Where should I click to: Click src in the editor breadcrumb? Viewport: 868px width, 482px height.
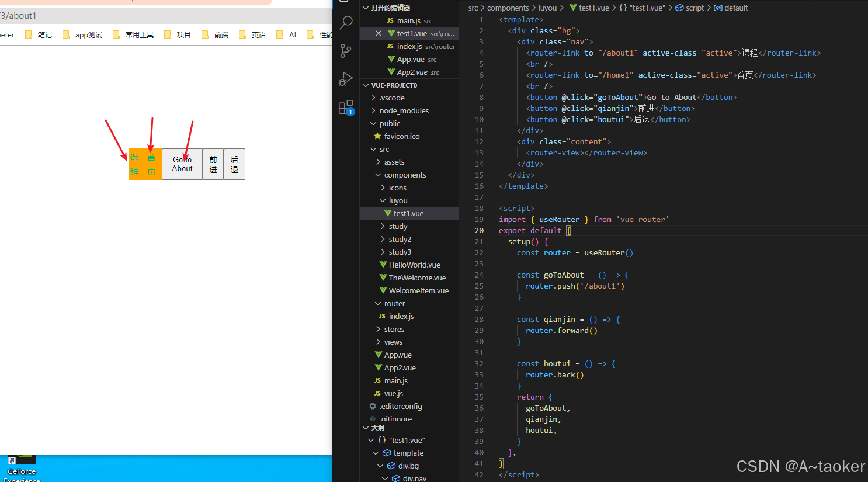(473, 8)
